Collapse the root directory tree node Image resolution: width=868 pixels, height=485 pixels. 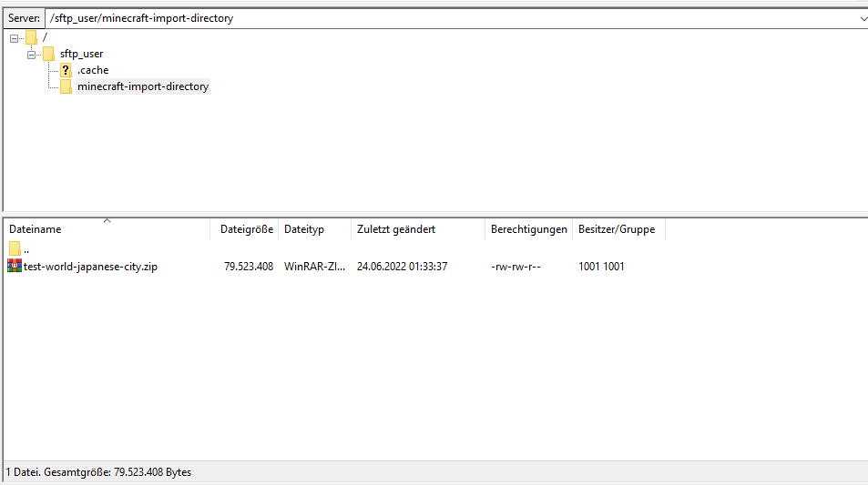[15, 37]
